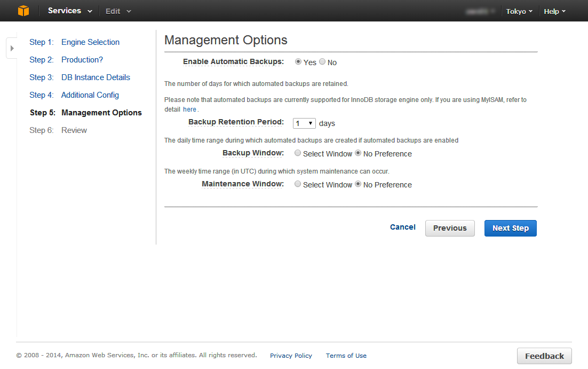588x369 pixels.
Task: Open Backup Retention Period days dropdown
Action: 304,123
